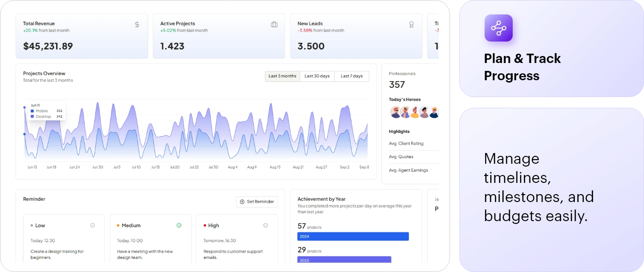The height and width of the screenshot is (272, 644).
Task: Click the 2023 purple progress bar
Action: 344,260
